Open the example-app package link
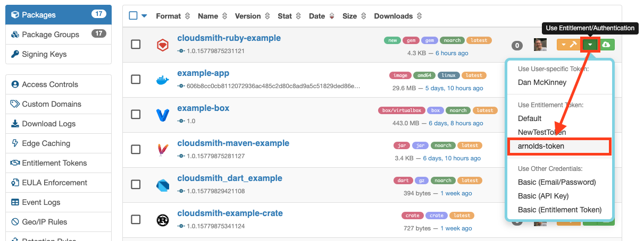The width and height of the screenshot is (644, 241). [203, 73]
